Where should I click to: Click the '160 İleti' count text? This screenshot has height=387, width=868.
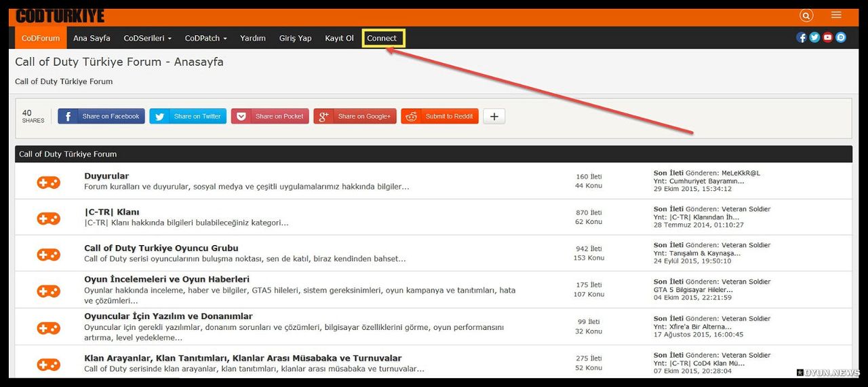click(589, 177)
